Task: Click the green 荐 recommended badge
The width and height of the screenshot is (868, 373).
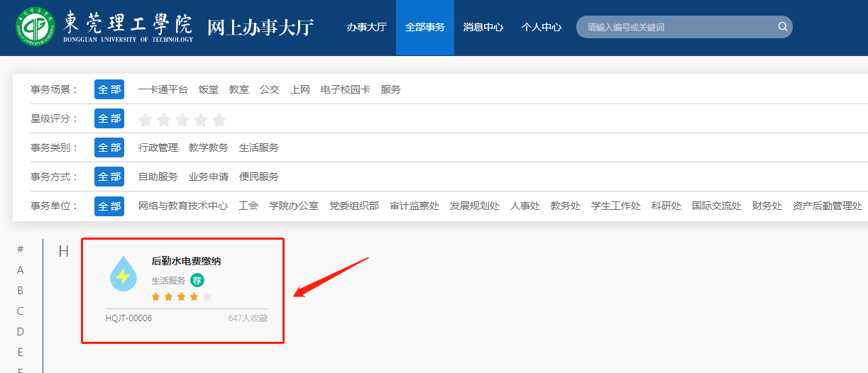Action: 197,280
